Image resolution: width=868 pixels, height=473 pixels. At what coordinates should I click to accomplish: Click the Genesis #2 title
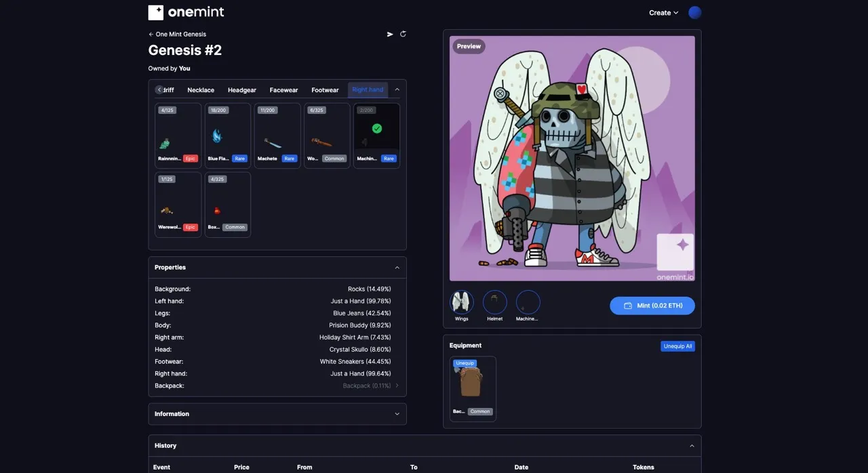click(185, 50)
